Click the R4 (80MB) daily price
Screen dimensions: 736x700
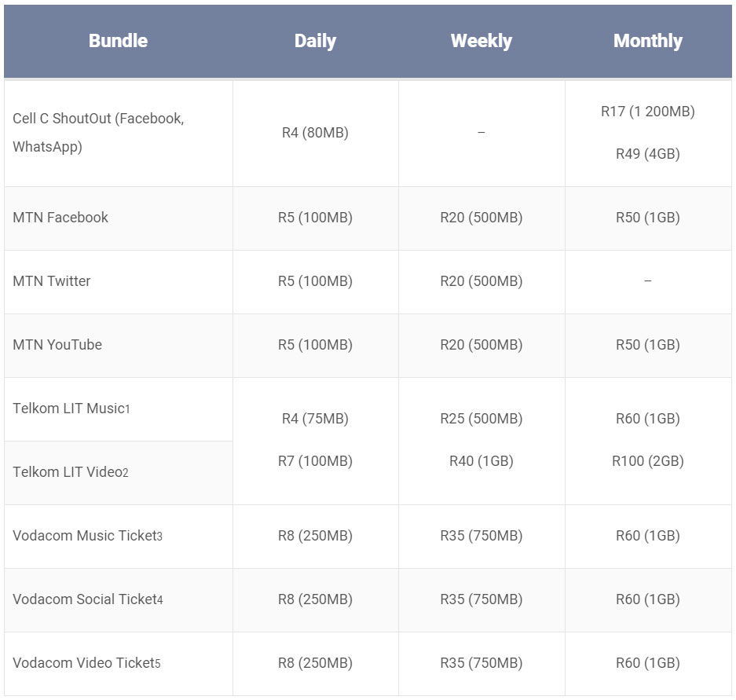point(315,133)
